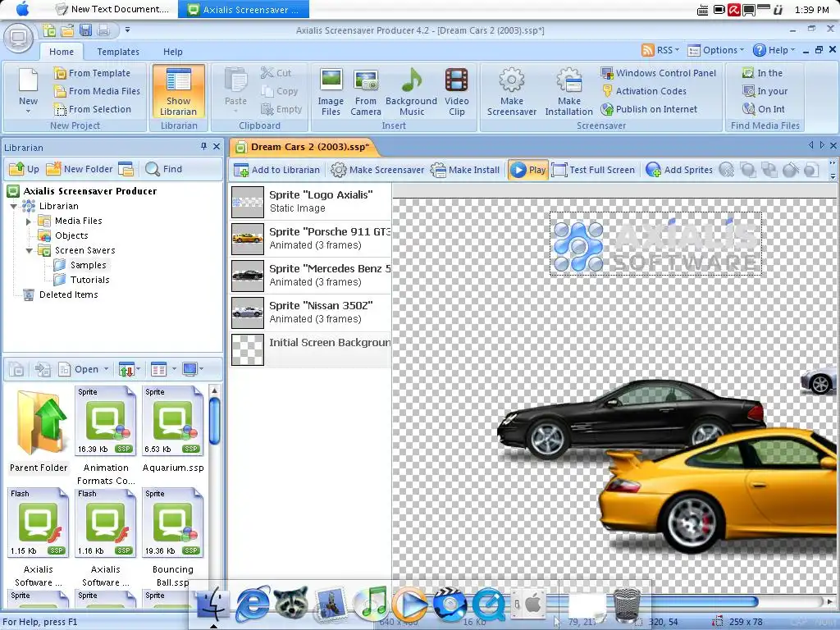Image resolution: width=840 pixels, height=630 pixels.
Task: Open the Templates ribbon tab
Action: 118,52
